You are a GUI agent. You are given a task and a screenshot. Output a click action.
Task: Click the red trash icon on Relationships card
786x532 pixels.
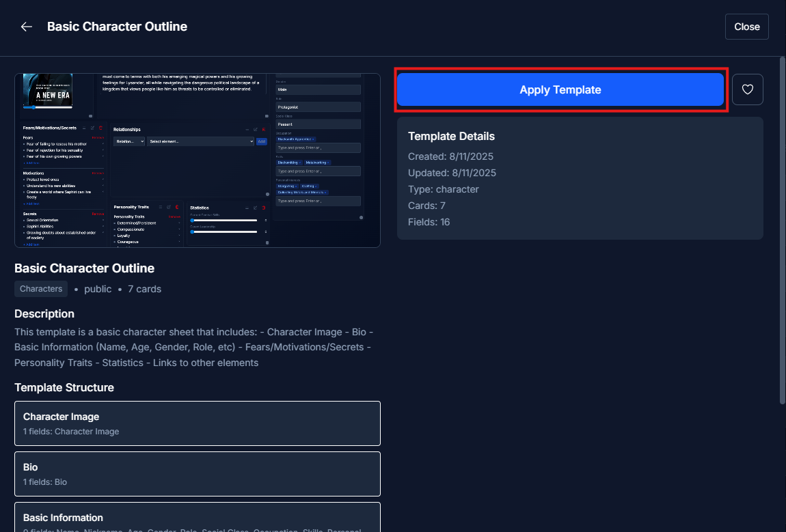(x=263, y=129)
